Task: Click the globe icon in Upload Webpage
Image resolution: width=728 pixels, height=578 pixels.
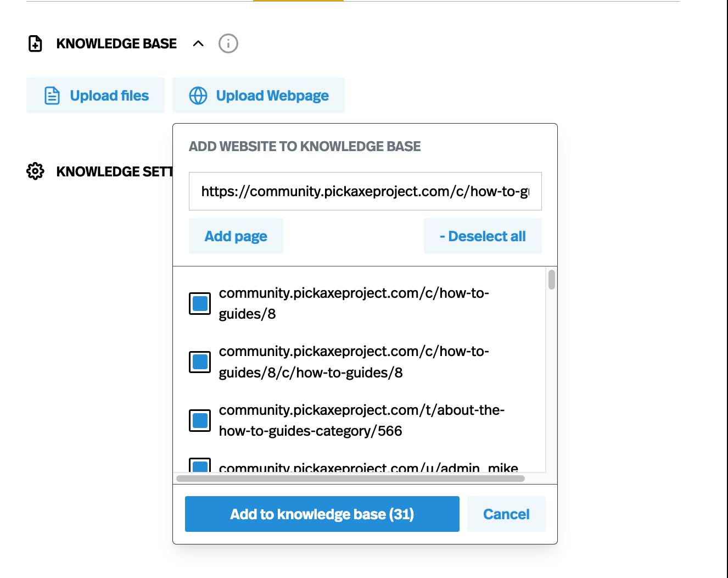Action: 198,96
